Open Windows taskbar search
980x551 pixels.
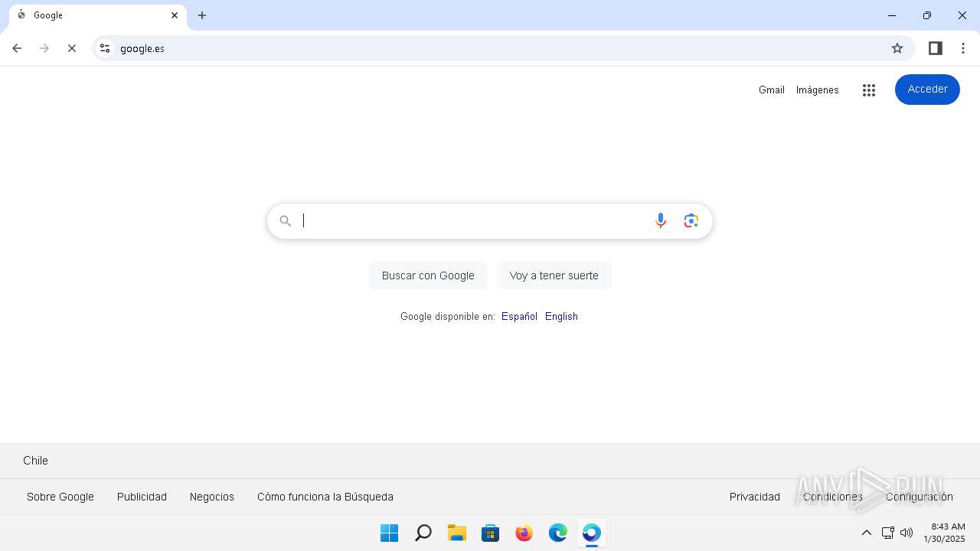[x=423, y=533]
